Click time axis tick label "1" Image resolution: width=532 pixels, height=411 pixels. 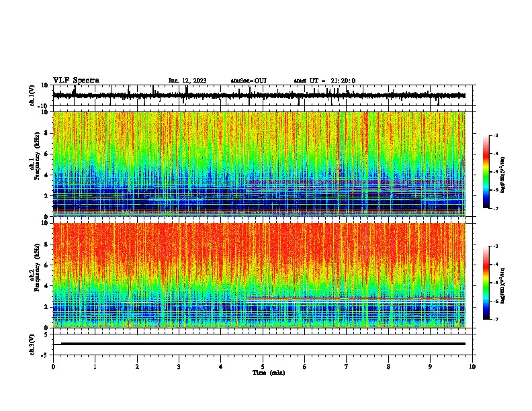(x=95, y=367)
